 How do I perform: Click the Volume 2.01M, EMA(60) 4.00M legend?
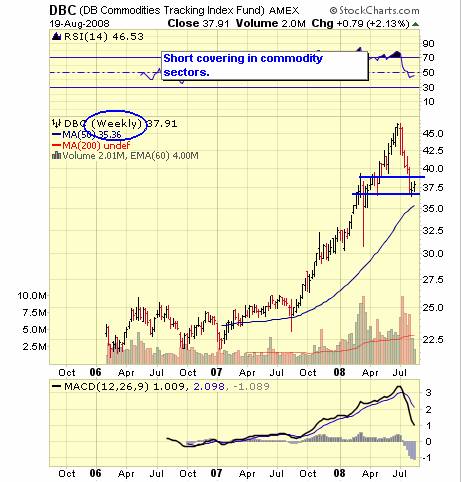(x=130, y=156)
